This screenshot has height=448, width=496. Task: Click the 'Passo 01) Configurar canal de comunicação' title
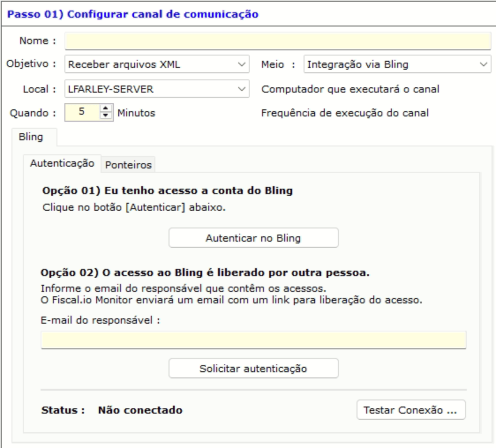click(x=133, y=14)
